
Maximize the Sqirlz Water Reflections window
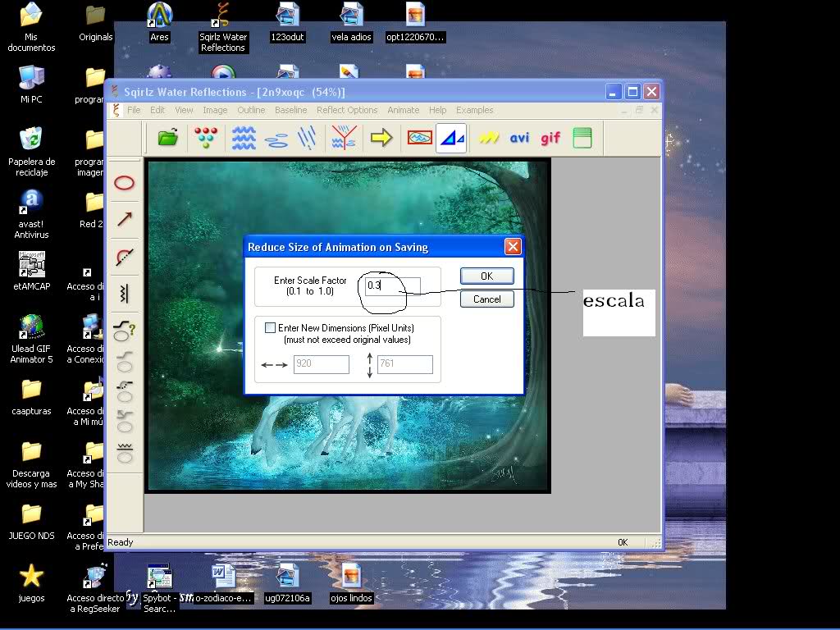click(x=632, y=92)
